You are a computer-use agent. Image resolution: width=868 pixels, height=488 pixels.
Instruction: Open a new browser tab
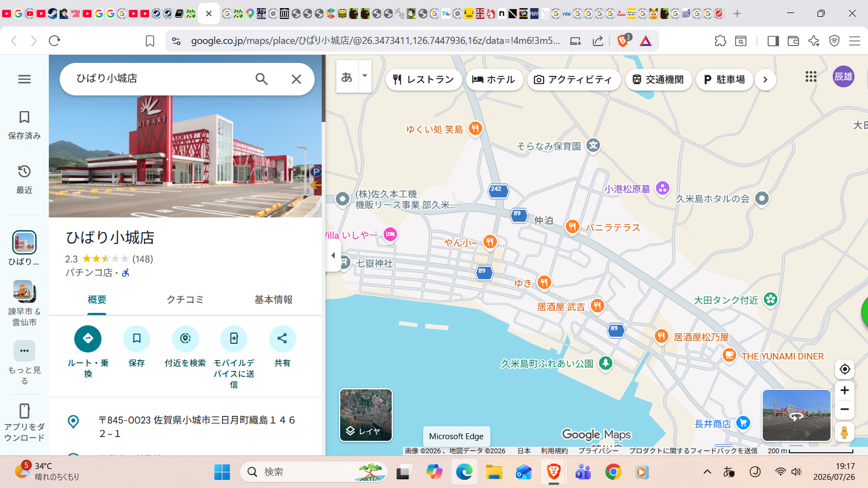point(737,14)
